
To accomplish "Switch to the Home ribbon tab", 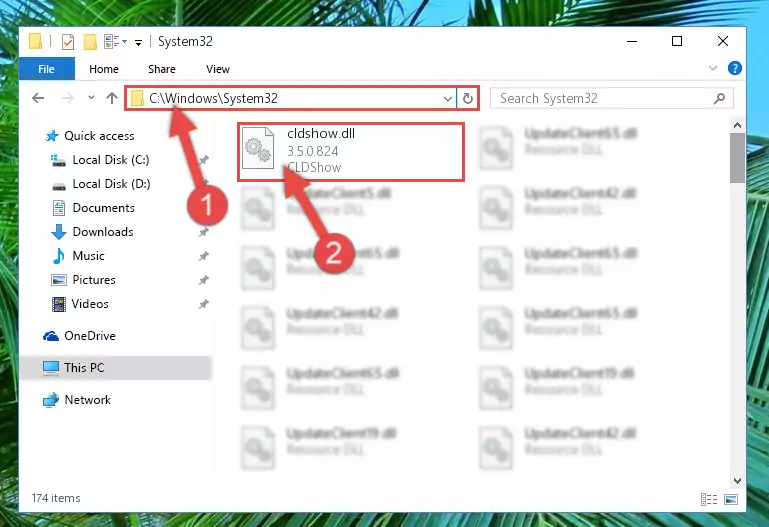I will click(x=104, y=69).
